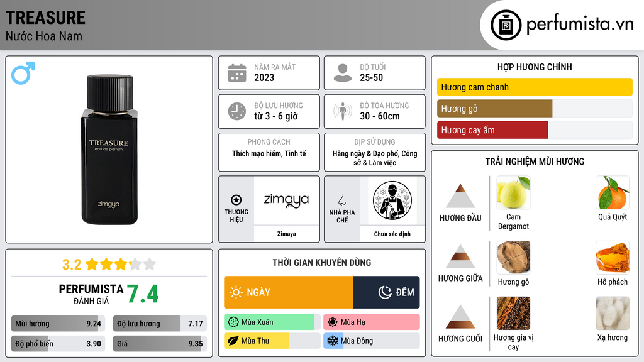This screenshot has width=644, height=362.
Task: Click the sun icon next to Ngày
Action: tap(236, 292)
